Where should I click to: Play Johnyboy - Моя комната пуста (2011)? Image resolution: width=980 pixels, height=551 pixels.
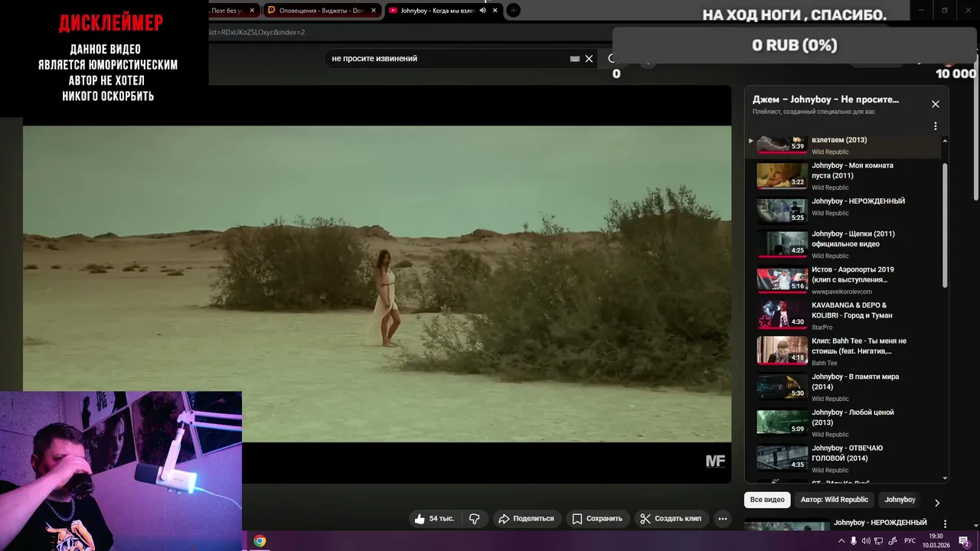(x=852, y=170)
